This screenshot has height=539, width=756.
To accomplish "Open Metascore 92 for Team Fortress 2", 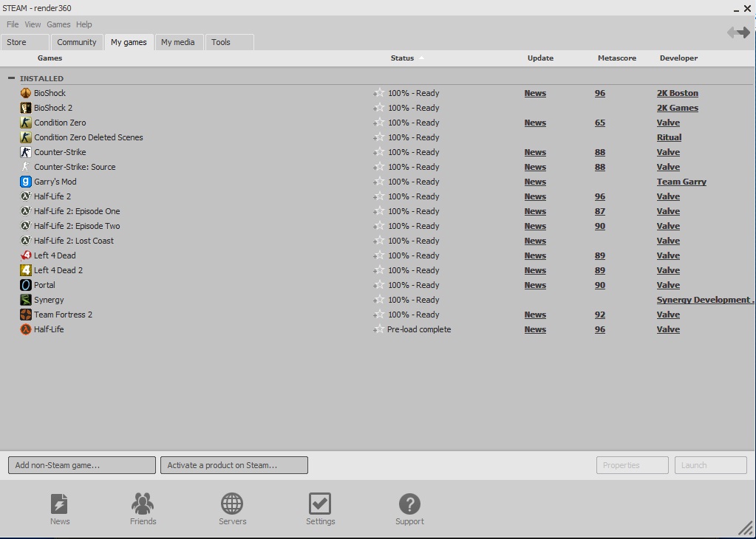I will [x=600, y=315].
